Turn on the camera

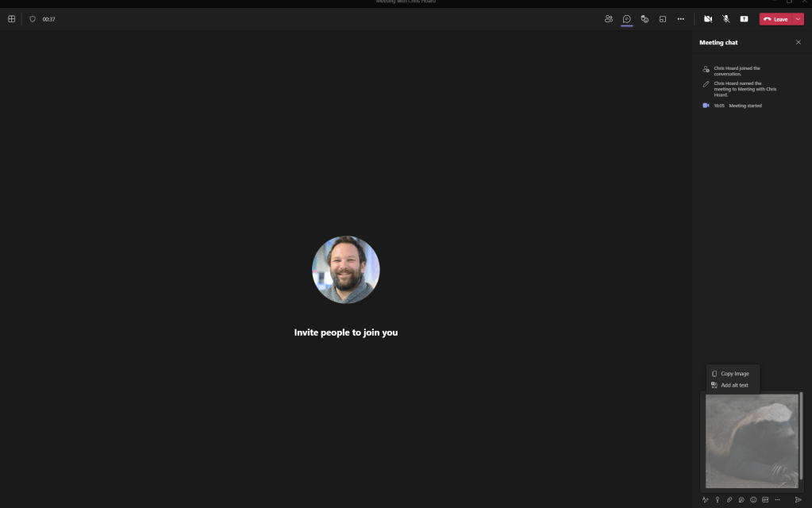point(708,19)
